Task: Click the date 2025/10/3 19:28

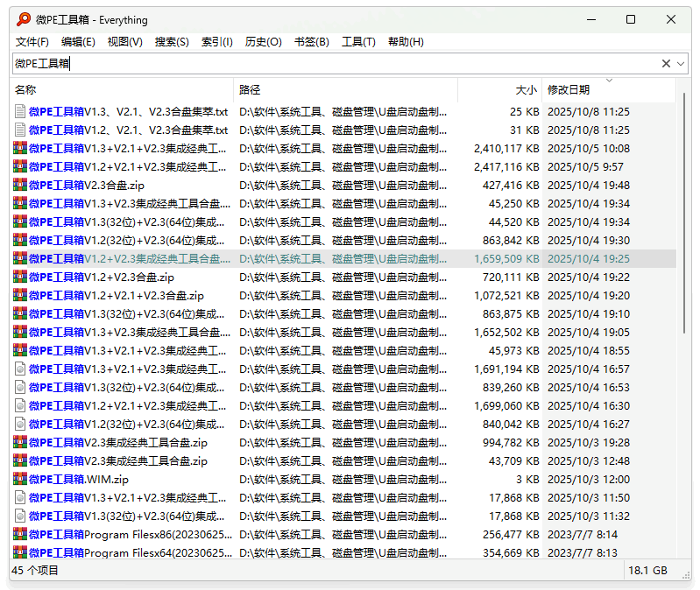Action: (589, 442)
